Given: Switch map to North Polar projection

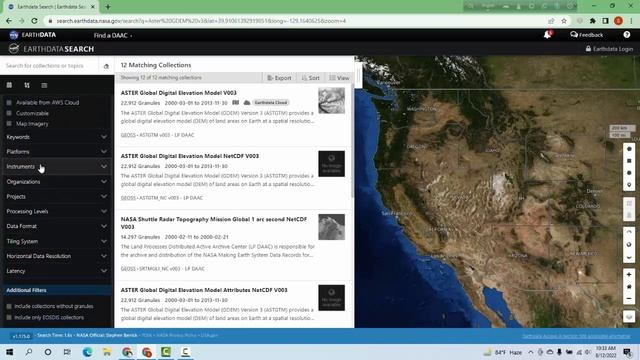Looking at the screenshot, I should point(629,232).
